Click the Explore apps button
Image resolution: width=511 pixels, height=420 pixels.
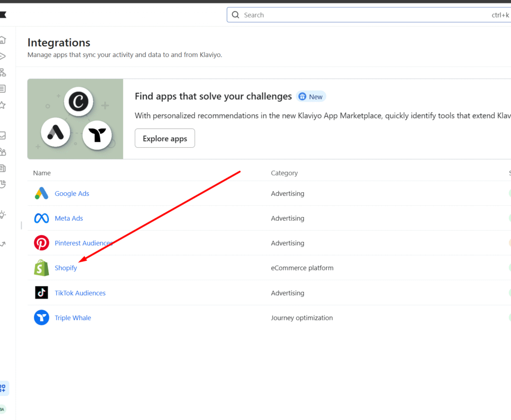point(165,138)
